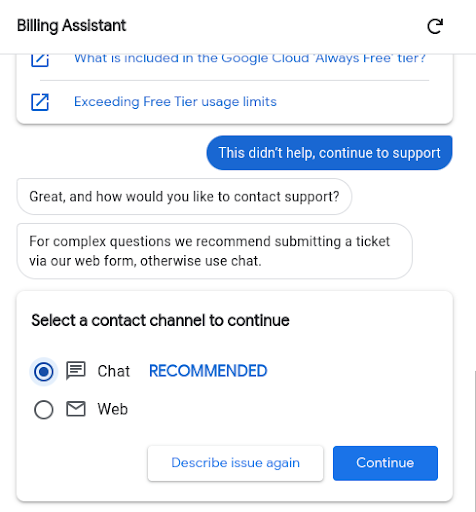Click the Billing Assistant title

tap(72, 26)
